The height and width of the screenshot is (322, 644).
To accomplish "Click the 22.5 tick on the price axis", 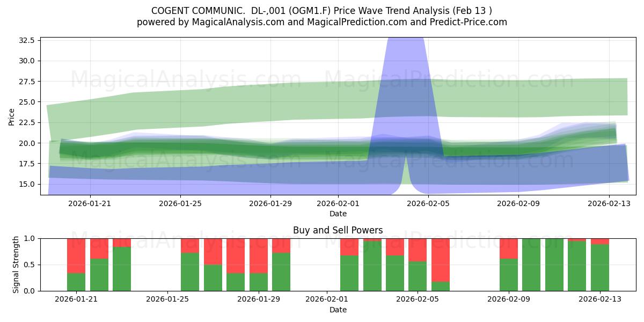I will click(26, 122).
